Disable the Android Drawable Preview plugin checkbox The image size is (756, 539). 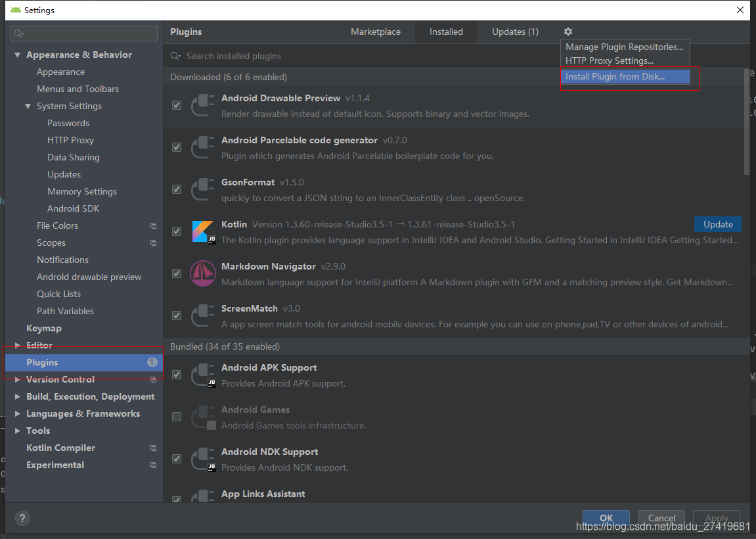tap(177, 105)
